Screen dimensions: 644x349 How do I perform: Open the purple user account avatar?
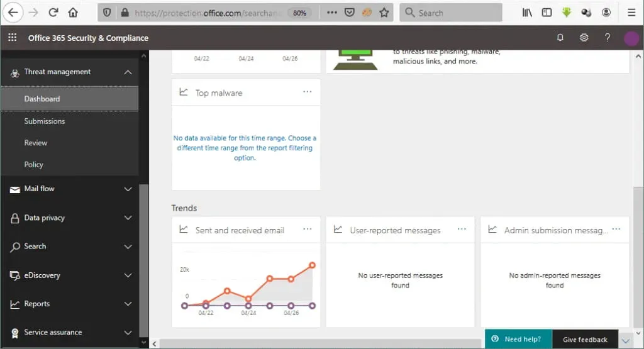click(631, 38)
